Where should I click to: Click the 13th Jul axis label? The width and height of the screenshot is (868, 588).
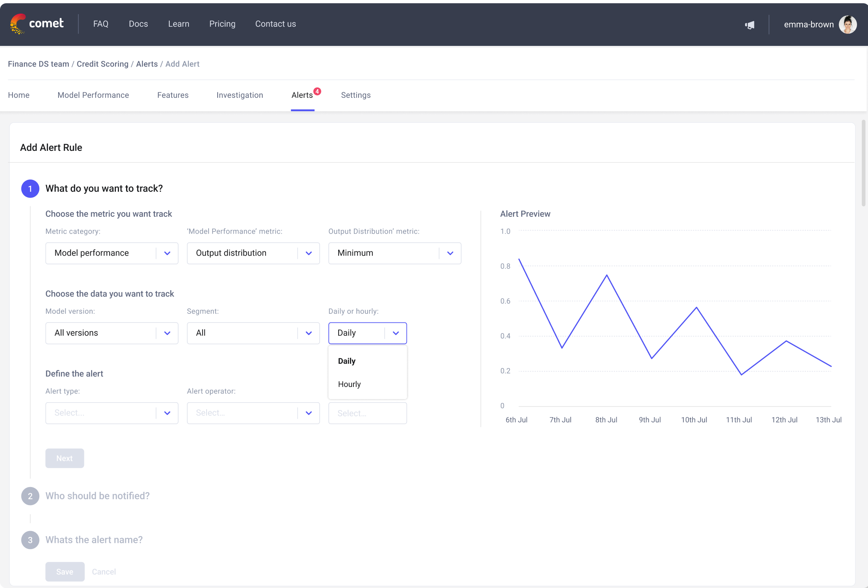[x=828, y=420]
